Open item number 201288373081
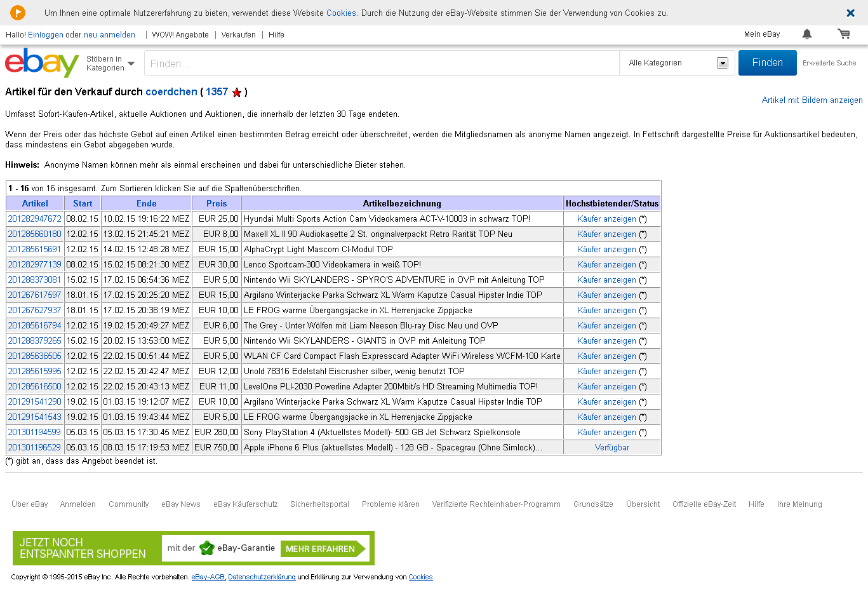868x613 pixels. coord(35,280)
